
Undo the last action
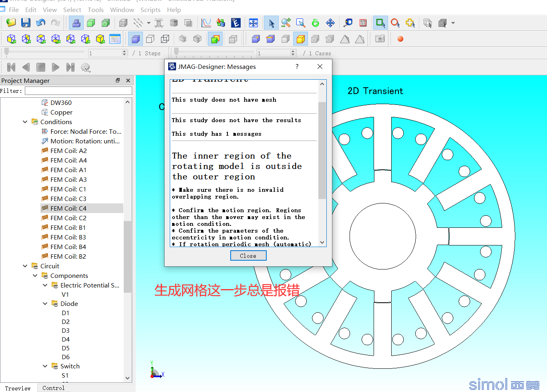click(x=41, y=23)
